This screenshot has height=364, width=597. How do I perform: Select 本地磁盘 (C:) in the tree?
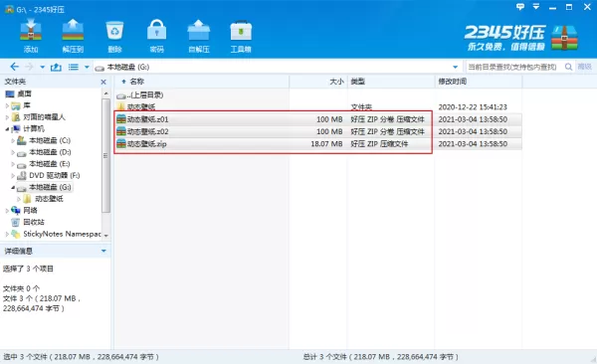pos(50,140)
